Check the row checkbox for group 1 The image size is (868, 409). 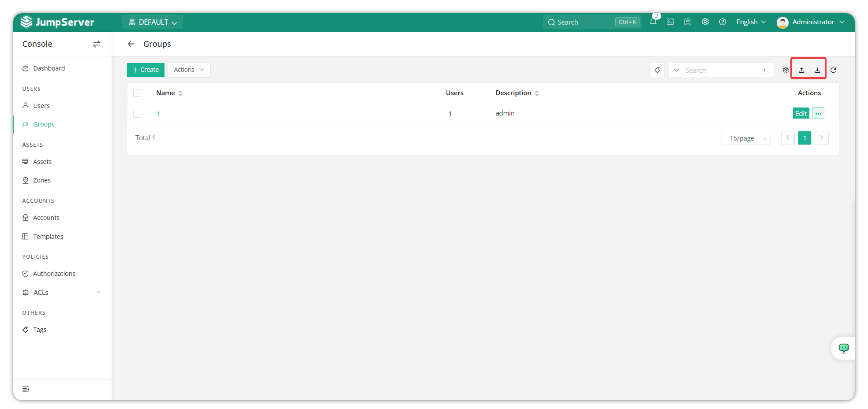tap(137, 114)
